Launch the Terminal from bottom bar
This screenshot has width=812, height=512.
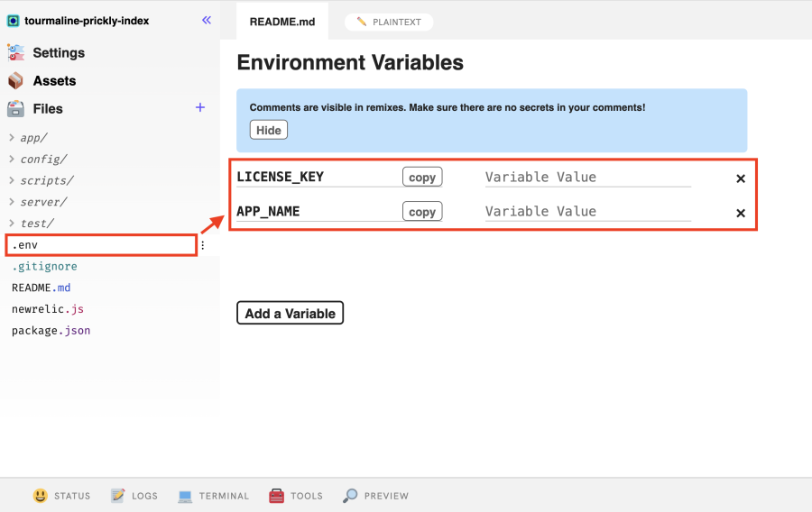tap(213, 496)
